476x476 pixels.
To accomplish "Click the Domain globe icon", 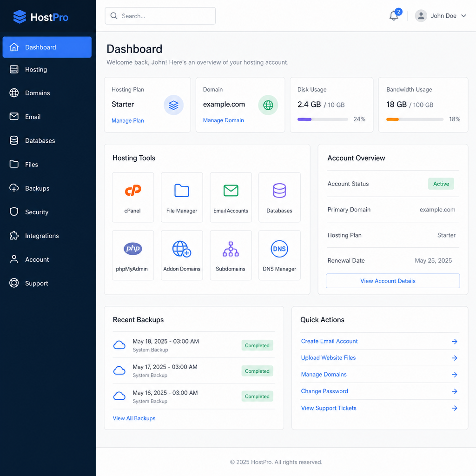I will (268, 105).
